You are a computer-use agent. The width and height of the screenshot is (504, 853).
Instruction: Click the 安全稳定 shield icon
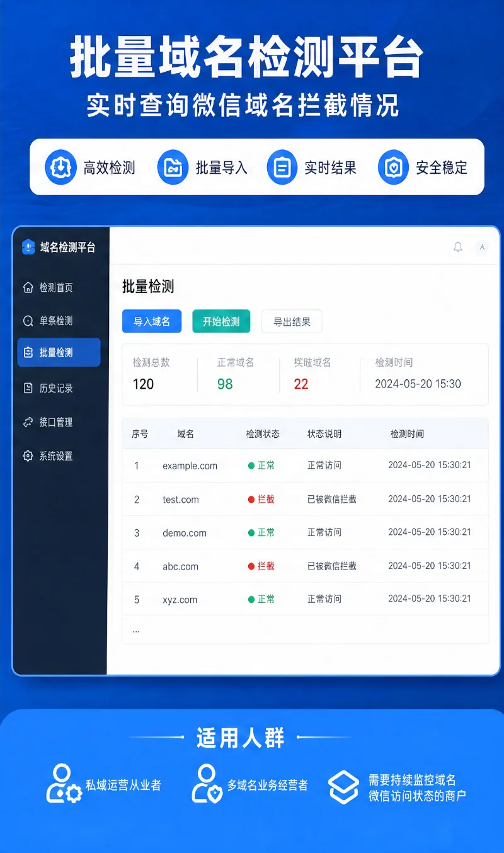[x=393, y=167]
